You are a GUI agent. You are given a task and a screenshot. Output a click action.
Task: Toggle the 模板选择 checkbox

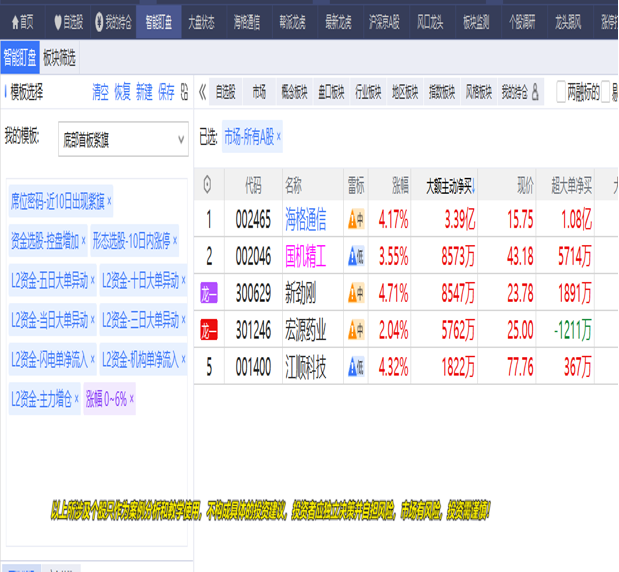pos(6,93)
